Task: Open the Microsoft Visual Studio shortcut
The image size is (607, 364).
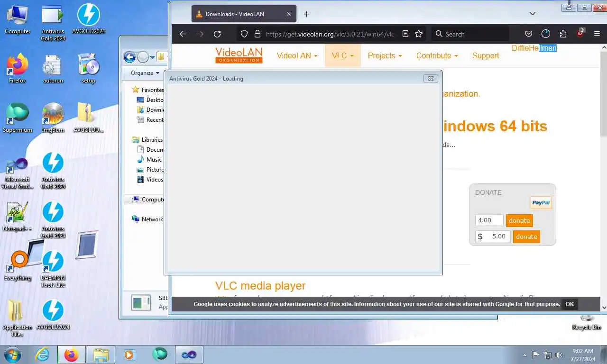Action: click(x=18, y=173)
